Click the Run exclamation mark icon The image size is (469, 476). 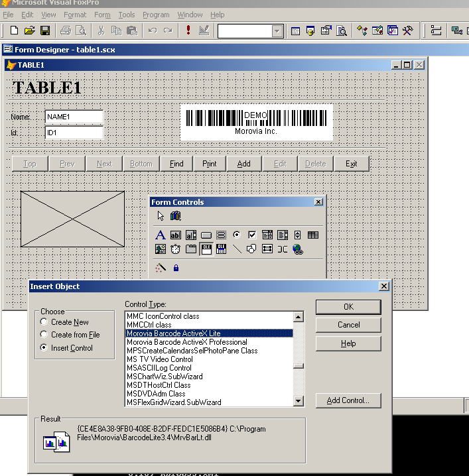(x=188, y=30)
